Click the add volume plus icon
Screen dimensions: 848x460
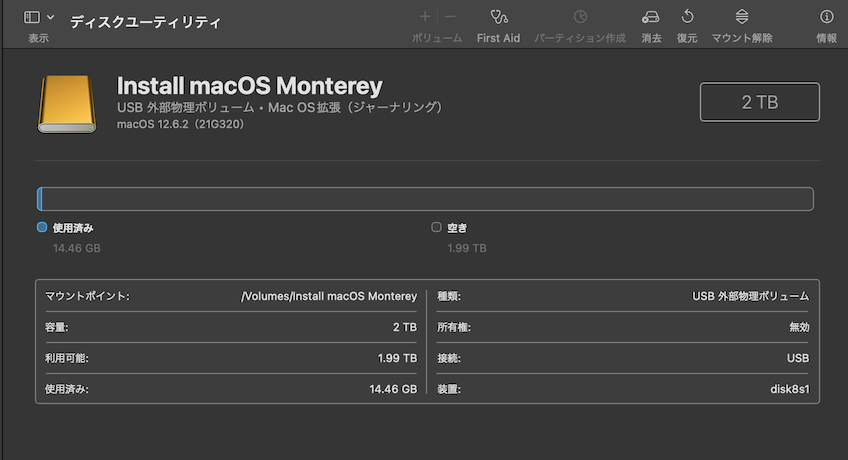click(x=425, y=17)
